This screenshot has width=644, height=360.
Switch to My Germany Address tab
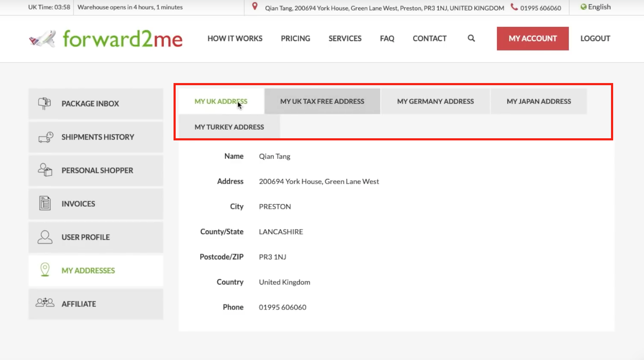pos(435,101)
